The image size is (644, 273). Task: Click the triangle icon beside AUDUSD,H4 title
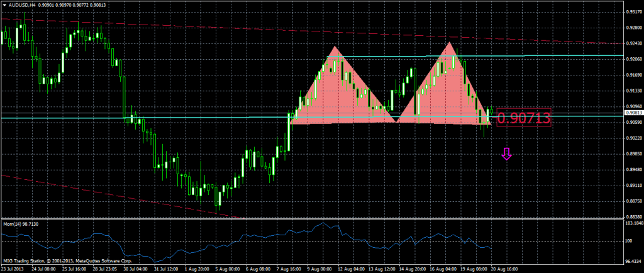click(x=4, y=5)
